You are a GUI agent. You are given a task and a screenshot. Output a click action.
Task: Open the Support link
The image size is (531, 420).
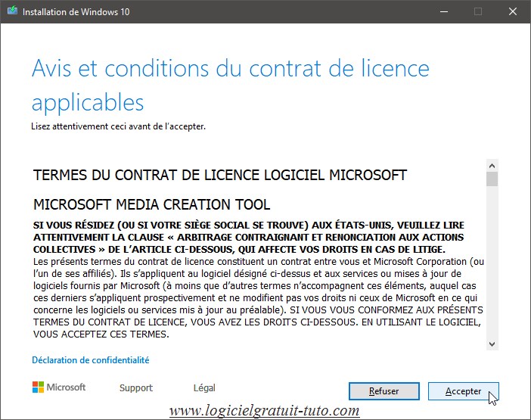136,387
